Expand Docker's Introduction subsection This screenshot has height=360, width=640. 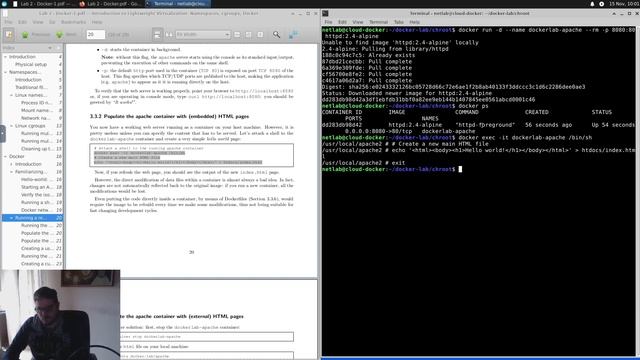point(11,164)
